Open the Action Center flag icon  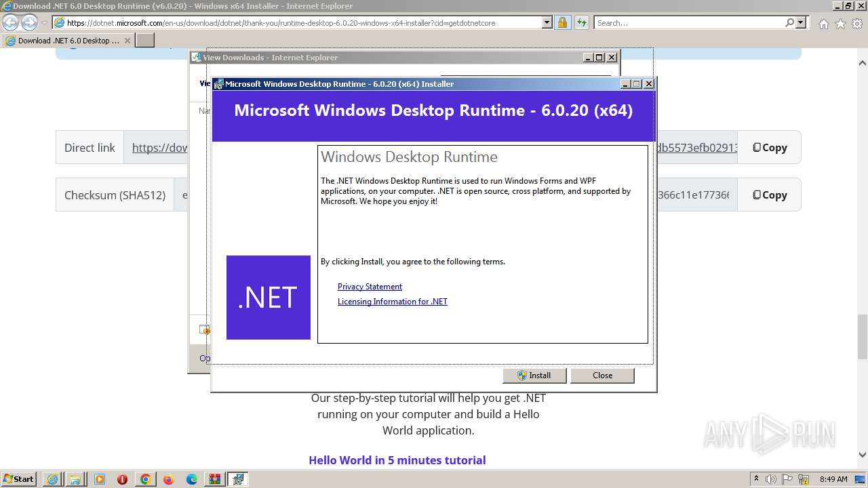788,479
